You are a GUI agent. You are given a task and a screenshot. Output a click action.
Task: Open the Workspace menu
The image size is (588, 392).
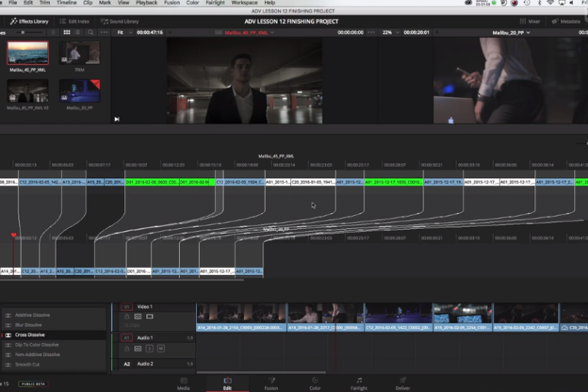[244, 3]
